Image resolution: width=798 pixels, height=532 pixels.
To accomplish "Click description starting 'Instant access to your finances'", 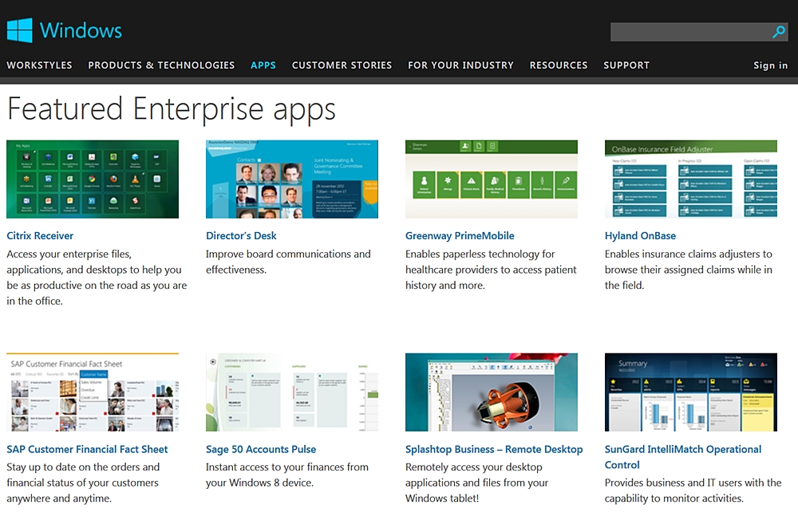I will 287,475.
